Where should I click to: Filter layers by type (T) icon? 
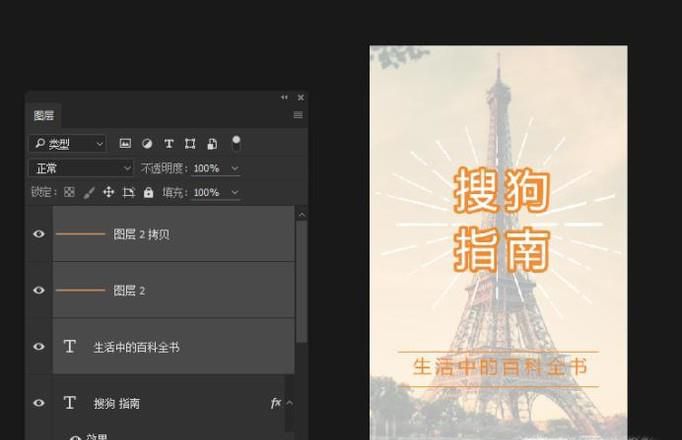[x=169, y=143]
